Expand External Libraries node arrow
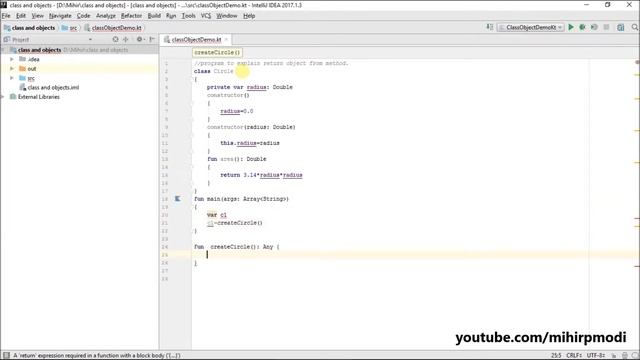640x360 pixels. 3,97
